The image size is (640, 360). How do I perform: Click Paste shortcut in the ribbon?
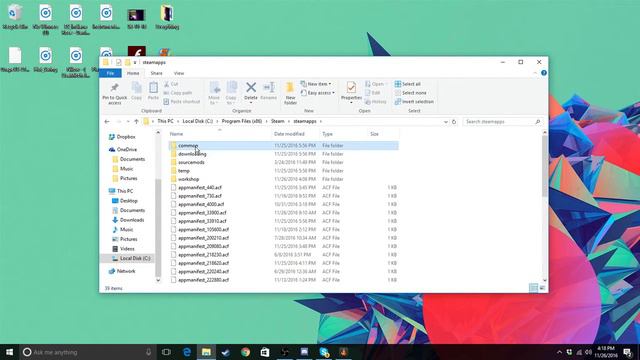(182, 102)
